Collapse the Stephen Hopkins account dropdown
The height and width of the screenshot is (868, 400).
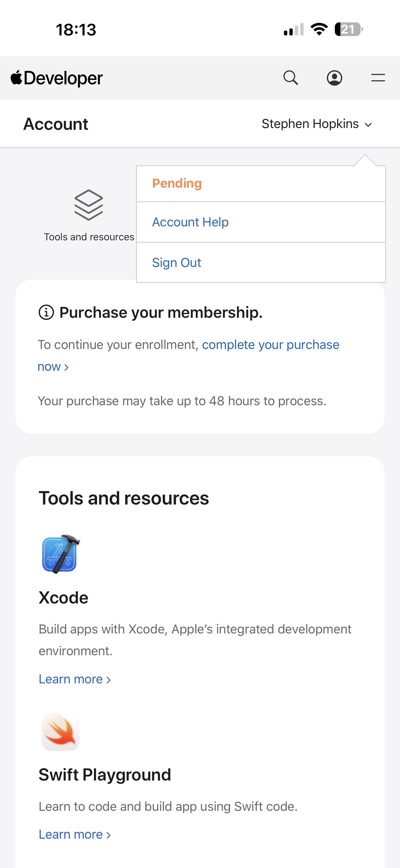pos(317,124)
